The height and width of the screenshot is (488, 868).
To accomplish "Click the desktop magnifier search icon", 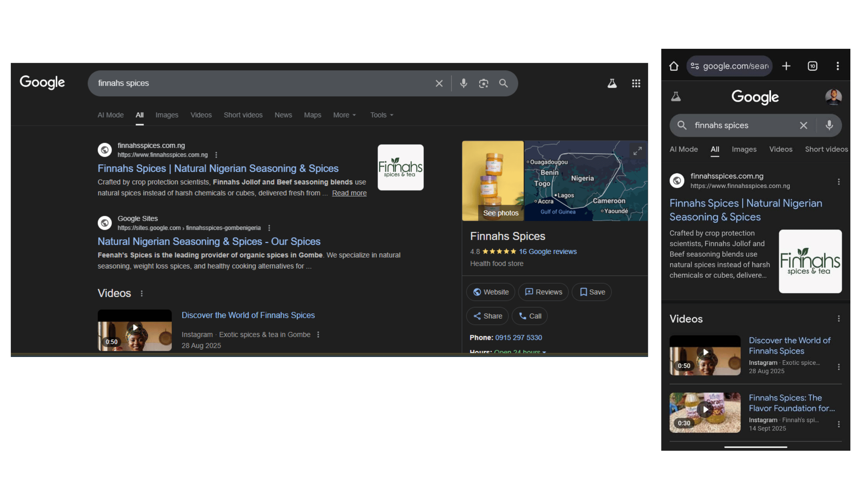I will tap(504, 83).
